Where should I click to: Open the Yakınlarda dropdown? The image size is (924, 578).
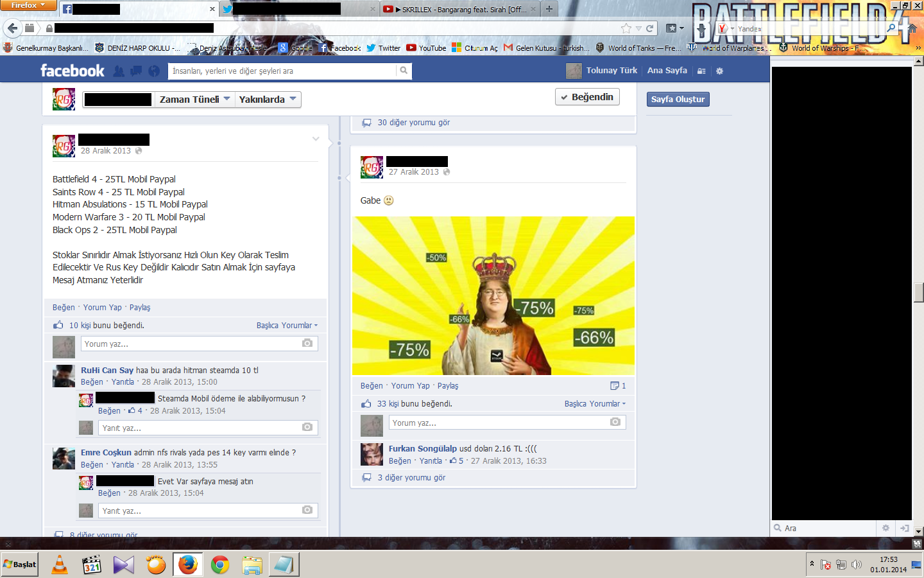267,100
